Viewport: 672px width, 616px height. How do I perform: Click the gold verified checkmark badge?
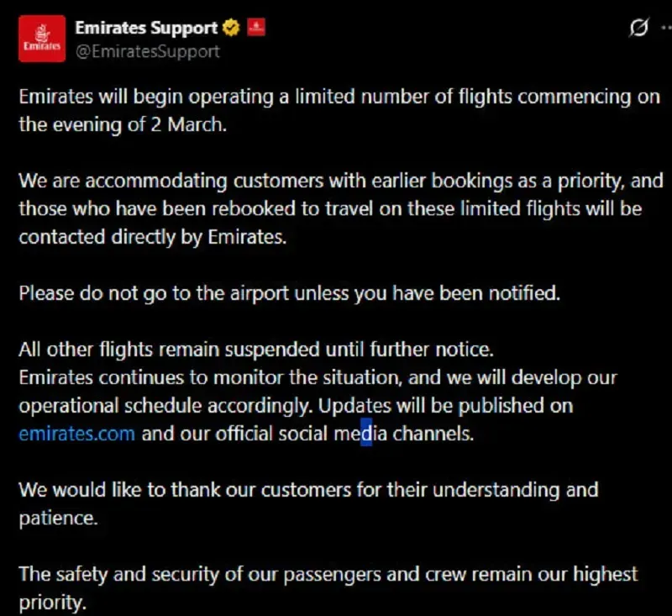231,29
